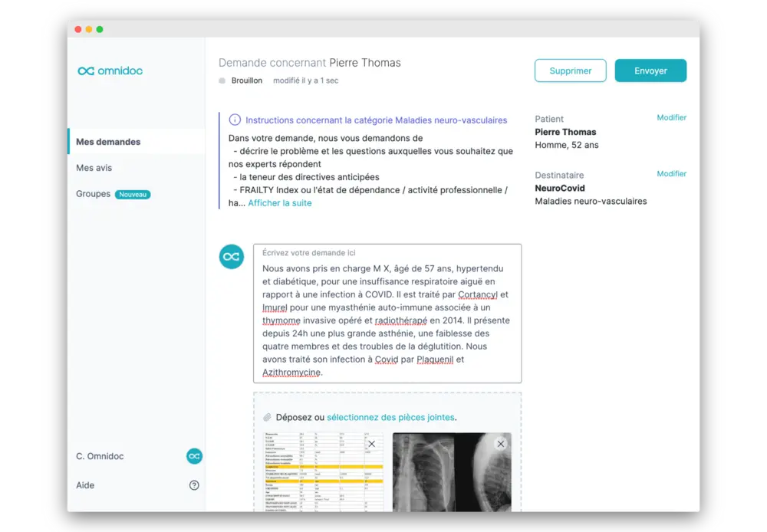The width and height of the screenshot is (767, 532).
Task: Click the Omnidoc avatar beside the message box
Action: pyautogui.click(x=231, y=257)
